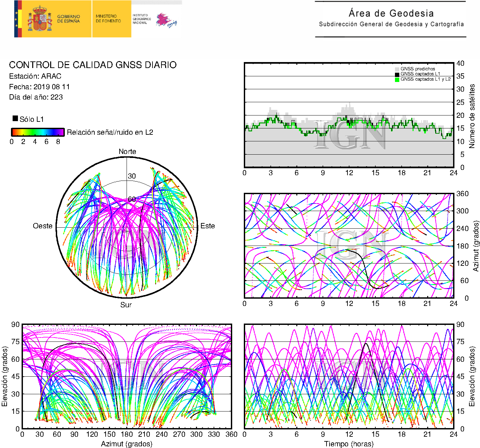This screenshot has height=448, width=480.
Task: Click the Norte label on the sky plot
Action: (127, 152)
